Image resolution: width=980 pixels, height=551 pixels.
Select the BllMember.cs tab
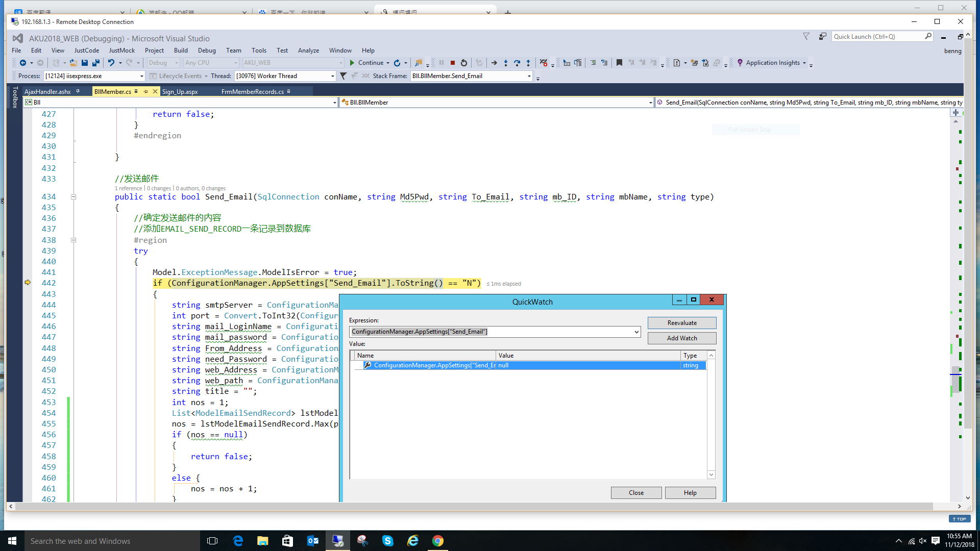coord(113,91)
